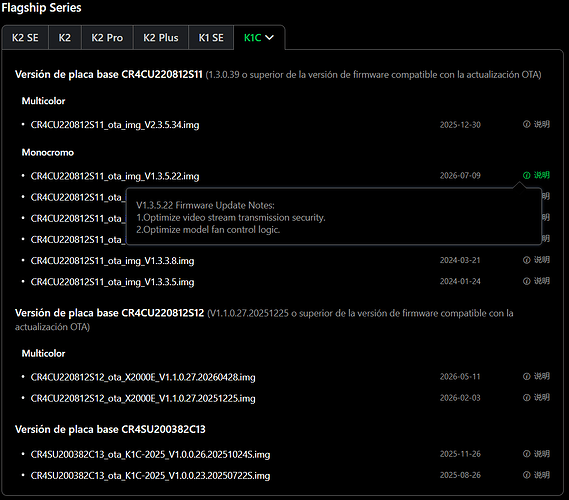Download CR4CU220812S11_ota_img_V1.3.3.8.img firmware

coord(112,261)
